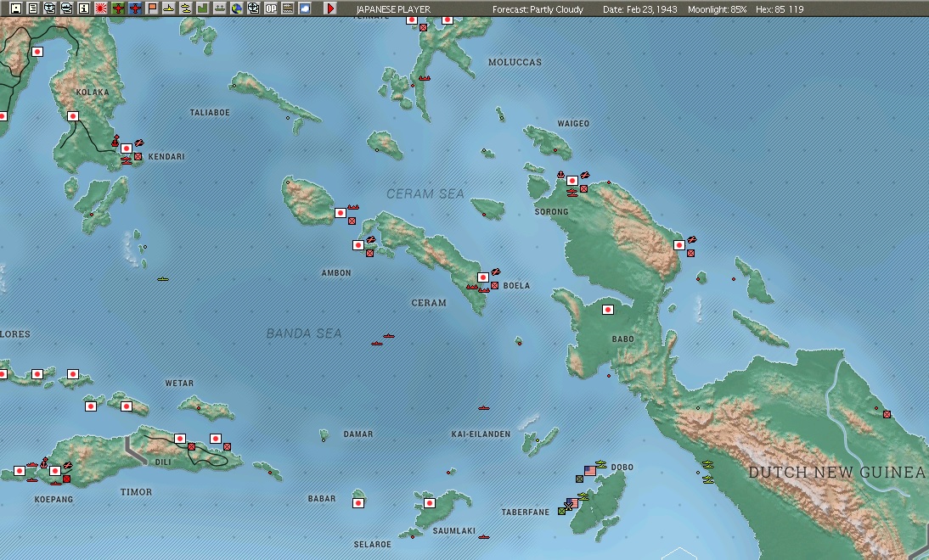
Task: Select the air group icon at Kendari
Action: click(x=139, y=143)
